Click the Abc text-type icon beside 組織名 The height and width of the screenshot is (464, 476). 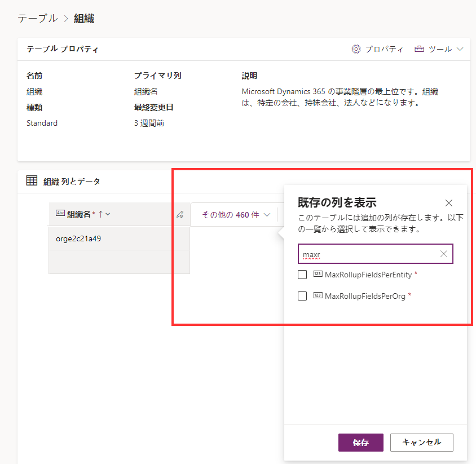pos(60,213)
